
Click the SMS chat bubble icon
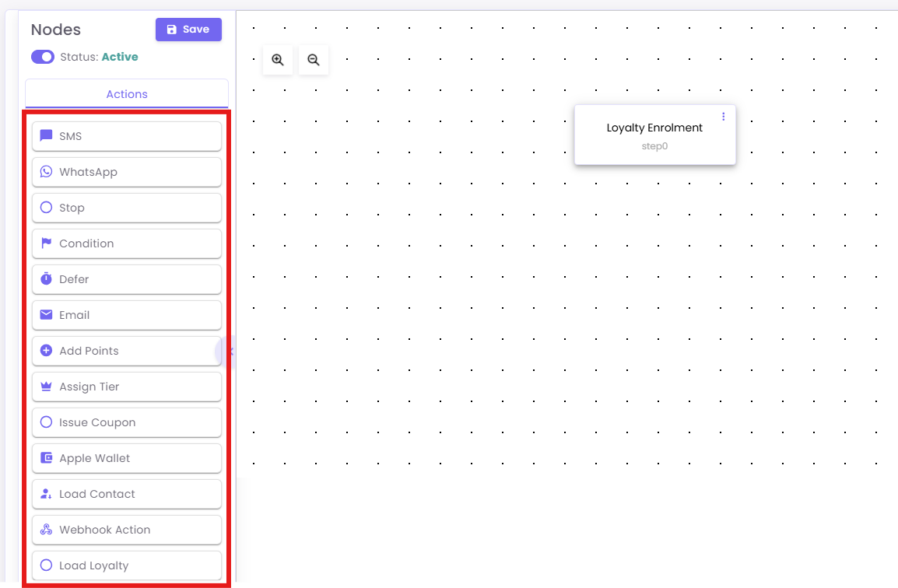(46, 136)
